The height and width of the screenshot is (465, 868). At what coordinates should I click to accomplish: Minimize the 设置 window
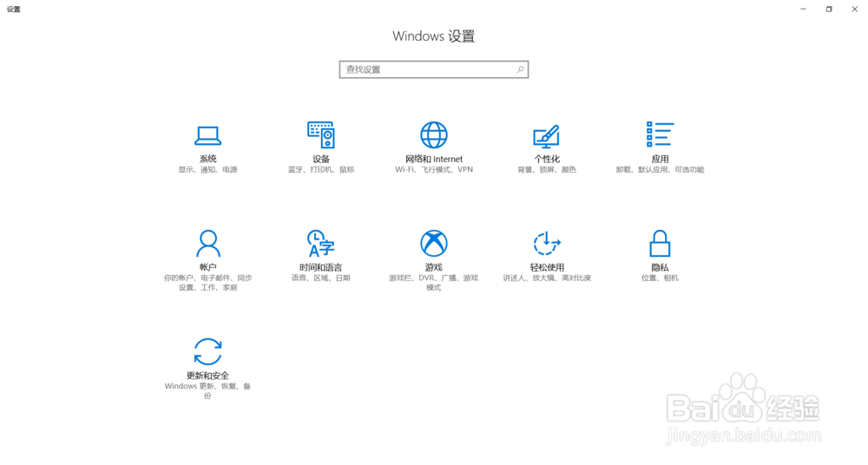pyautogui.click(x=803, y=9)
